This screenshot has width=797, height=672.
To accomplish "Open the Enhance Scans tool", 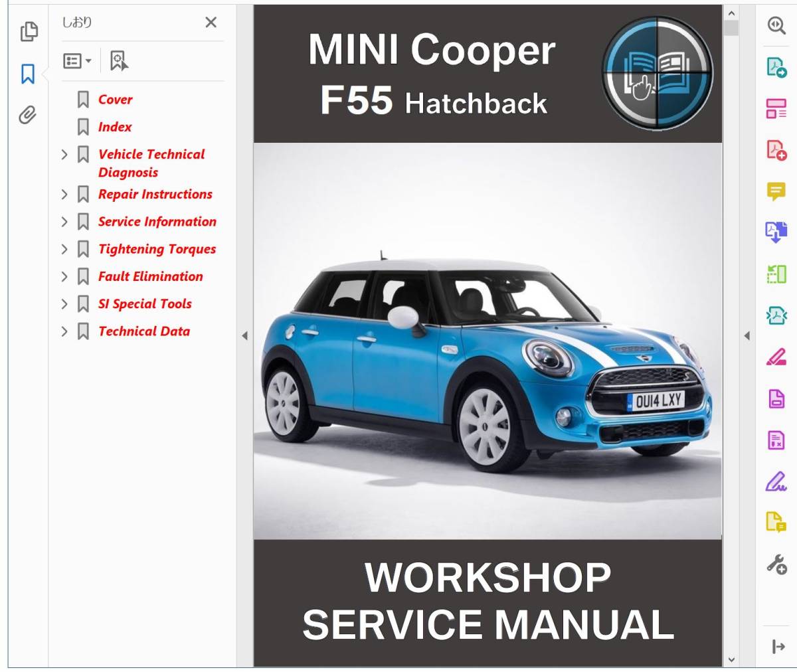I will 776,315.
